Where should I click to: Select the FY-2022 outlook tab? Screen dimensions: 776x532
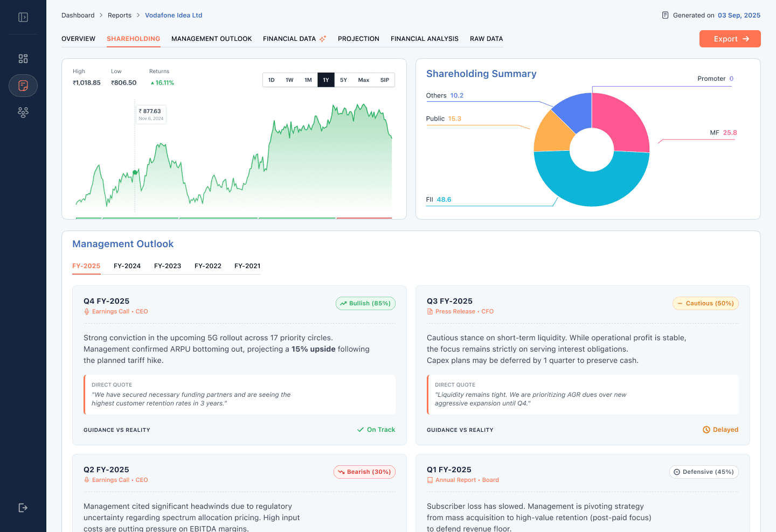pyautogui.click(x=208, y=266)
